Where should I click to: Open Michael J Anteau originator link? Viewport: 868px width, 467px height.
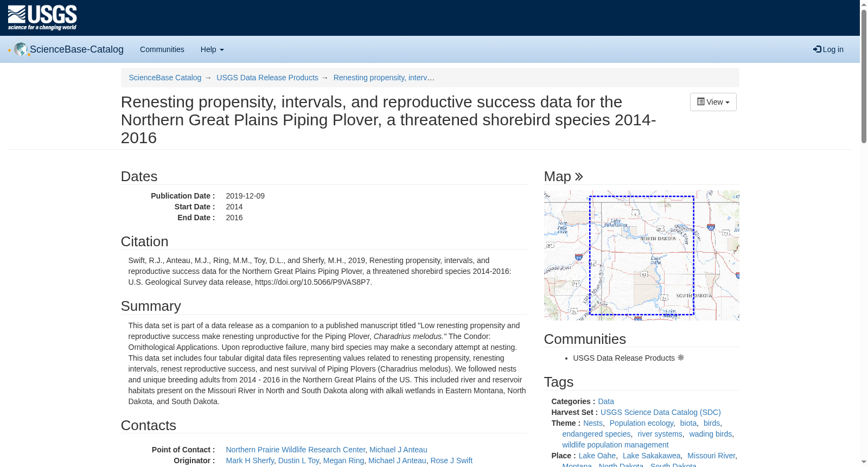click(x=397, y=460)
